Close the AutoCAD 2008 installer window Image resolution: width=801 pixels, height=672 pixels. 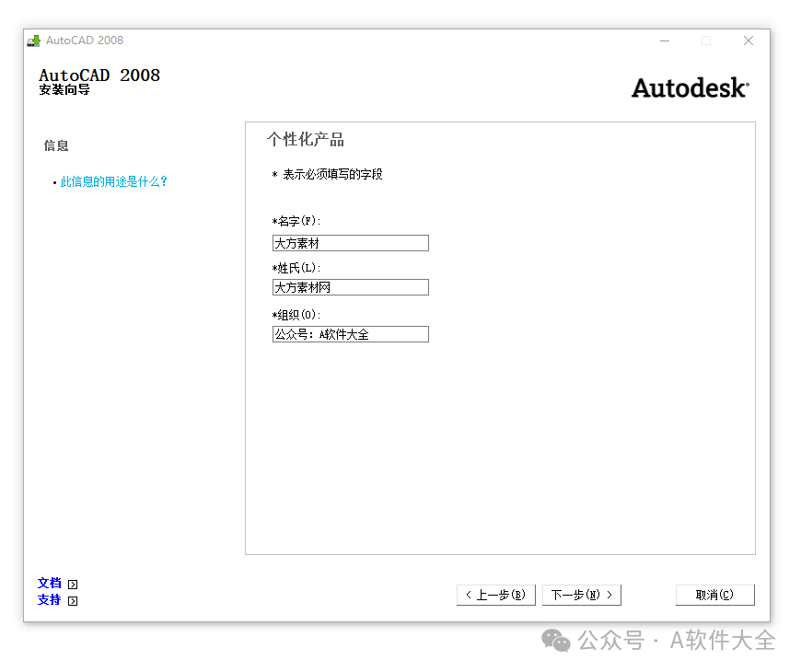tap(749, 41)
